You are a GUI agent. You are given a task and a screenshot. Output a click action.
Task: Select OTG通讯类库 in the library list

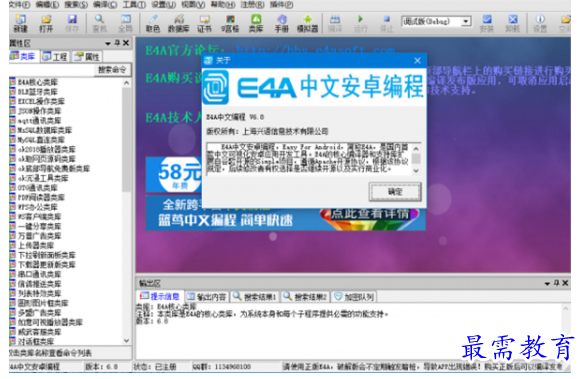click(x=37, y=188)
